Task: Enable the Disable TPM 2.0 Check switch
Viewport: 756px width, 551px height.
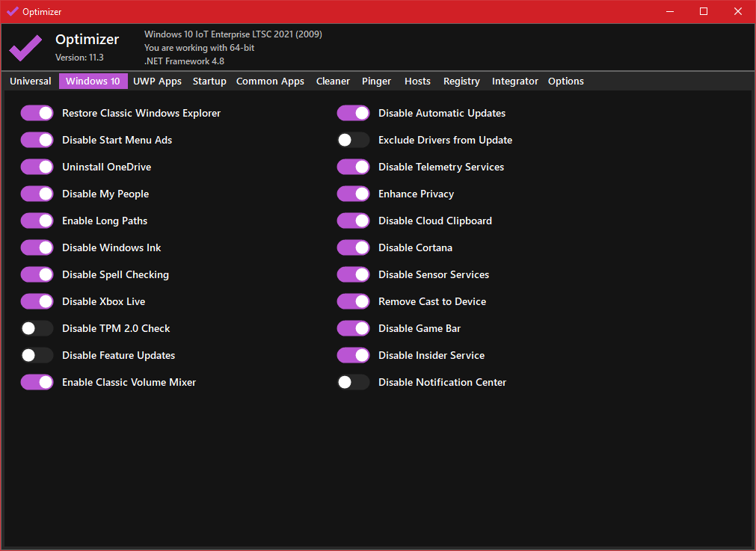Action: tap(37, 328)
